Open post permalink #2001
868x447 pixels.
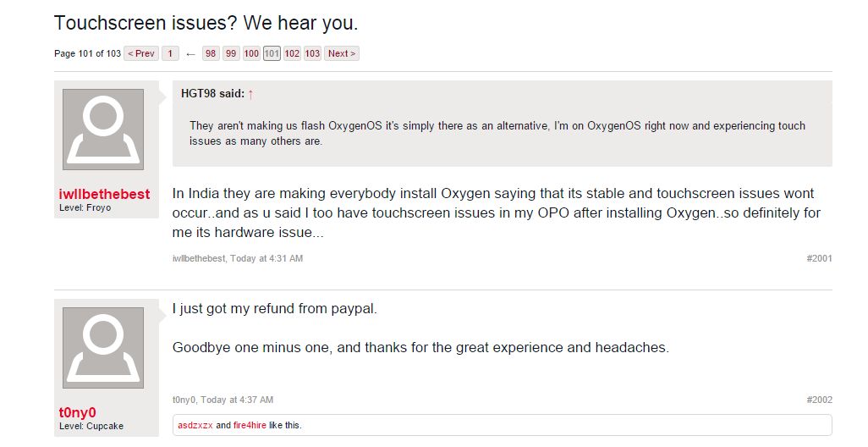click(819, 258)
